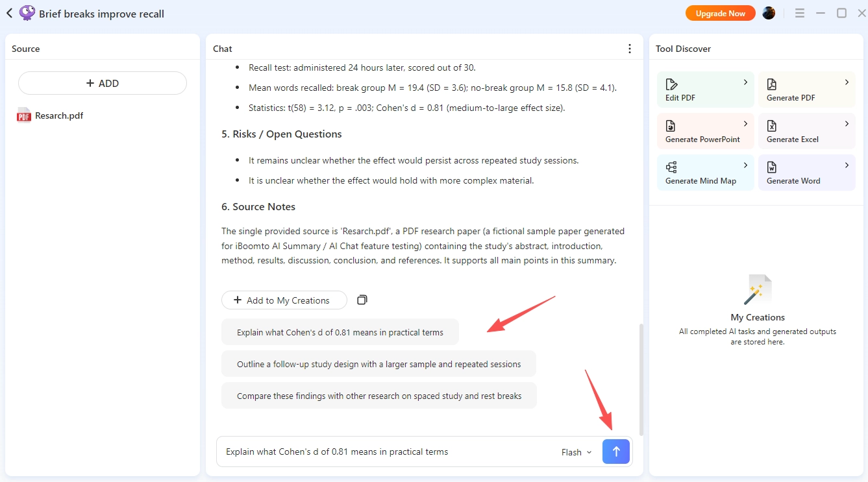Click the Edit PDF label
Image resolution: width=868 pixels, height=482 pixels.
coord(680,98)
